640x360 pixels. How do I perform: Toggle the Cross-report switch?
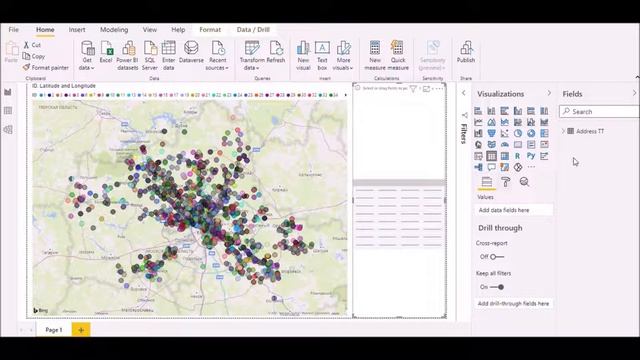point(497,257)
